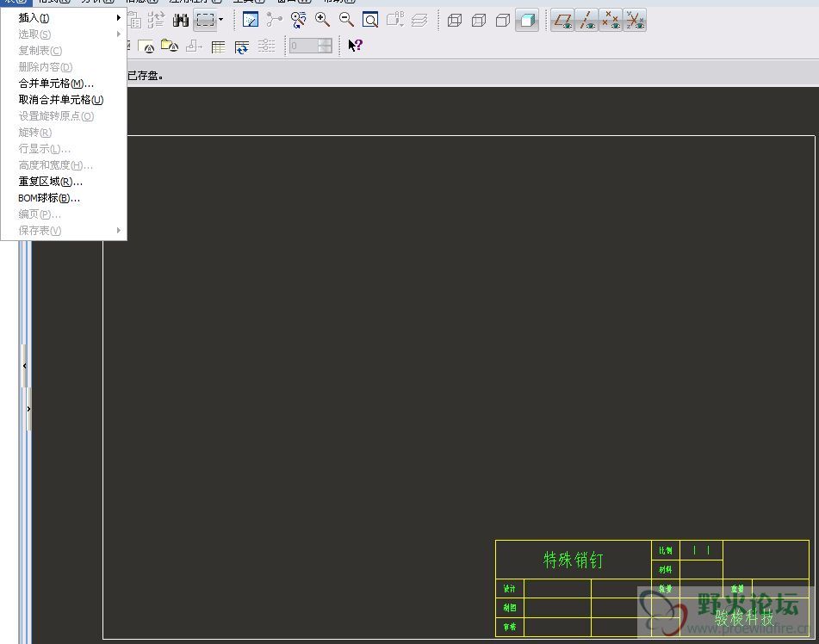Click the folder note icon with circled A
The width and height of the screenshot is (819, 644).
tap(170, 46)
